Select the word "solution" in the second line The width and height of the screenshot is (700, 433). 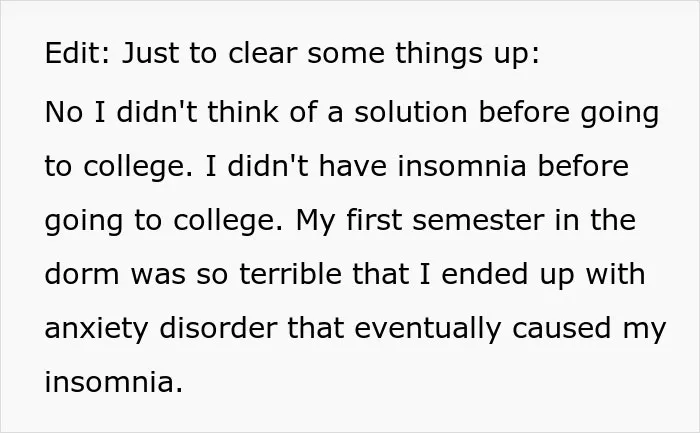(x=411, y=112)
